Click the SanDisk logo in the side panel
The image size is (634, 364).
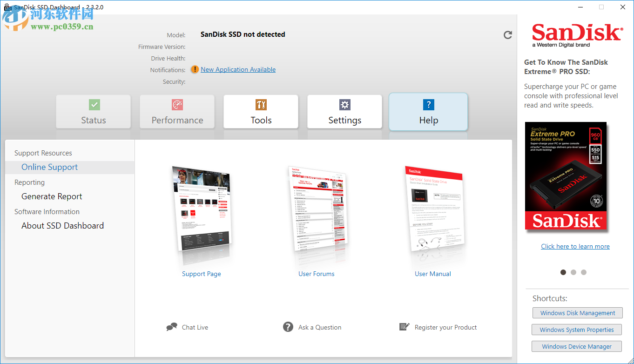pyautogui.click(x=578, y=35)
